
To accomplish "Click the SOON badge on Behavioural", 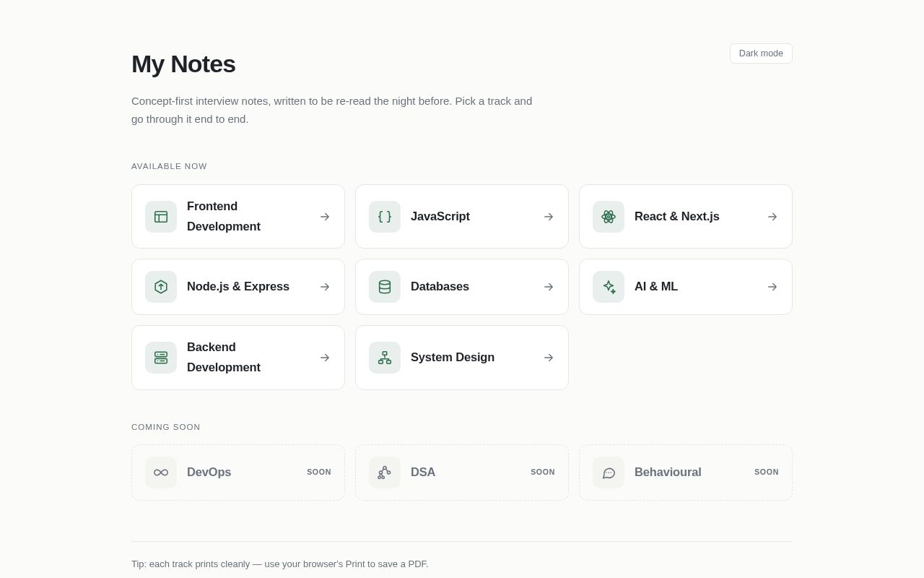I will click(767, 473).
